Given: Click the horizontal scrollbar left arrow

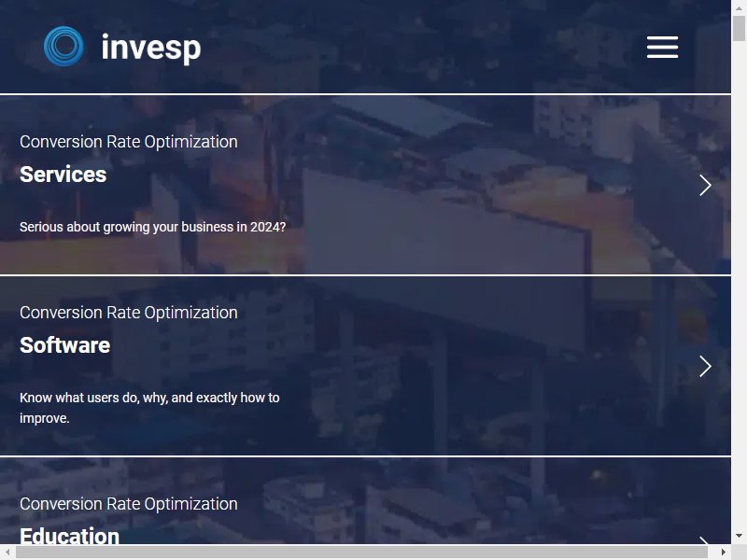Looking at the screenshot, I should (x=7, y=552).
